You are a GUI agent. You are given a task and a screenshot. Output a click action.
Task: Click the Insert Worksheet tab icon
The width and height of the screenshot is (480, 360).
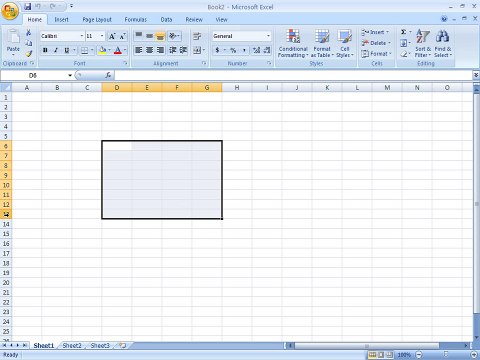pyautogui.click(x=123, y=346)
